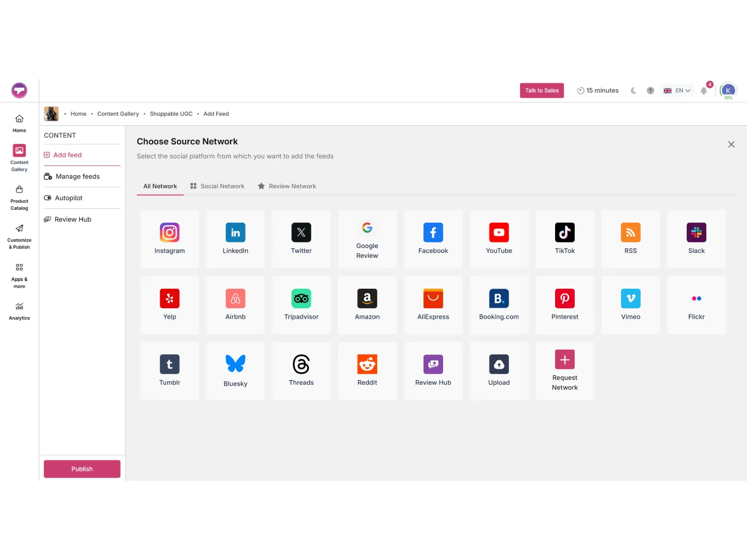Open the Shoppable UGC breadcrumb link

click(171, 114)
